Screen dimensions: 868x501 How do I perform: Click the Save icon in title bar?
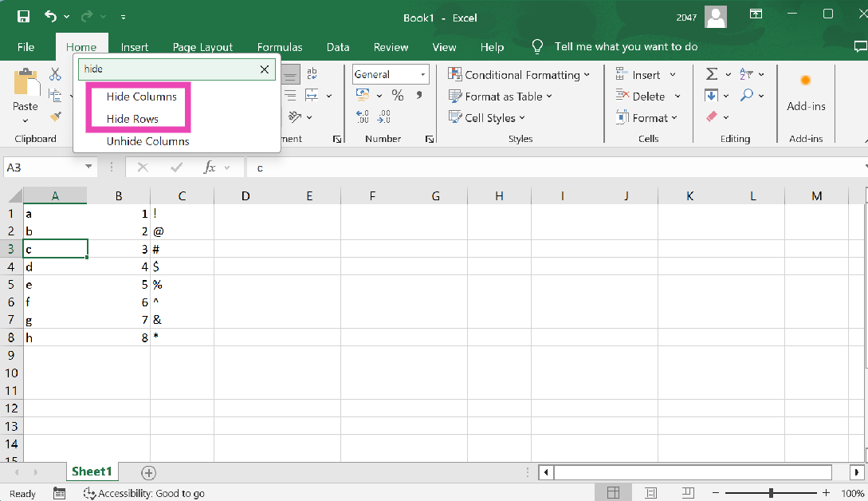23,17
